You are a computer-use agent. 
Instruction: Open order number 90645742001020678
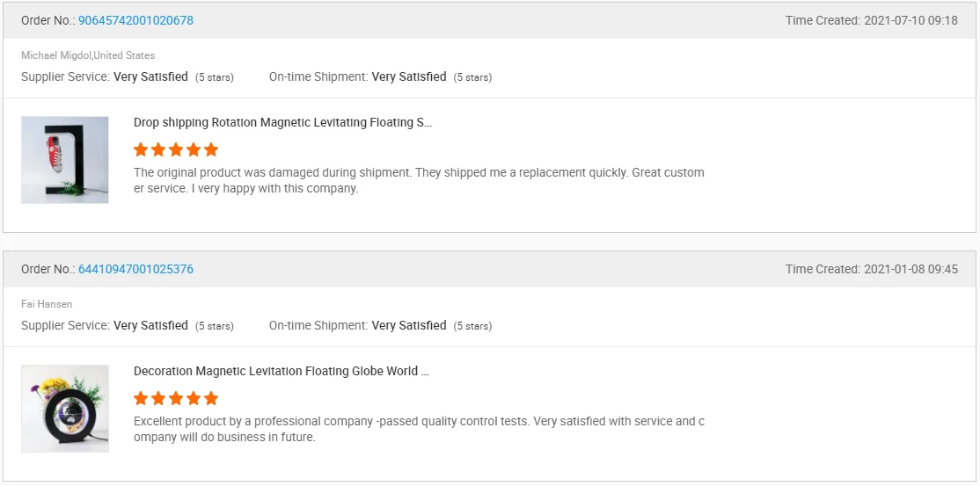(x=135, y=20)
